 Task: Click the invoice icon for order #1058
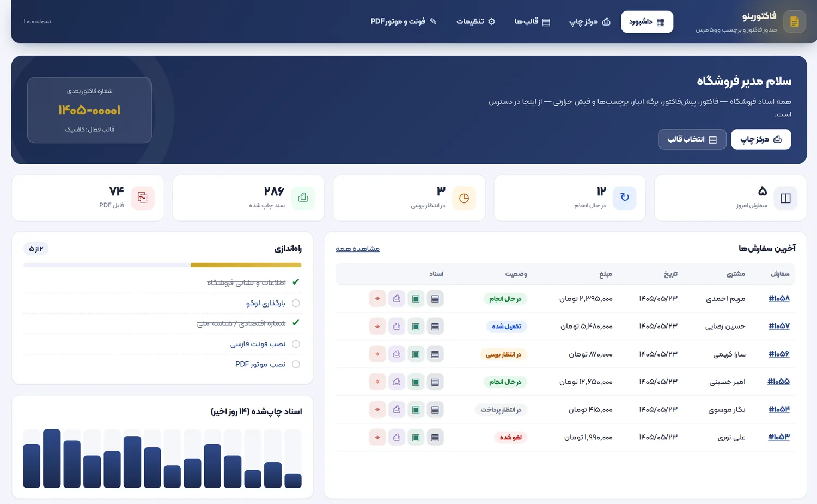pyautogui.click(x=435, y=299)
